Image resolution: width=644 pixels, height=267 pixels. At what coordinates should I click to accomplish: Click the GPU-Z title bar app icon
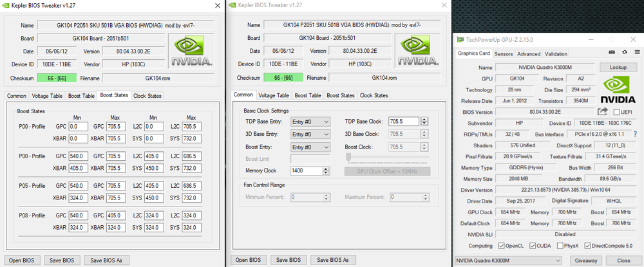tap(459, 39)
